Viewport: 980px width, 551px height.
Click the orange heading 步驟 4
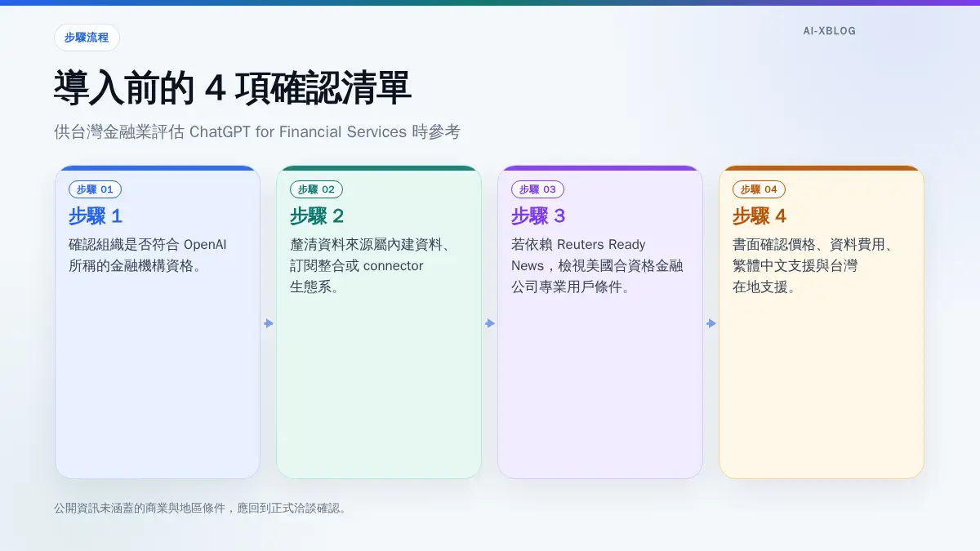tap(759, 216)
